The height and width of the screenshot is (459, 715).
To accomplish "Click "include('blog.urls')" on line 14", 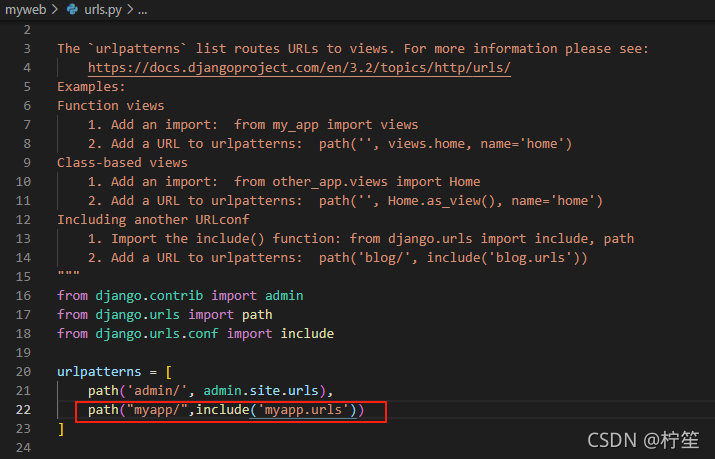I will pos(503,258).
